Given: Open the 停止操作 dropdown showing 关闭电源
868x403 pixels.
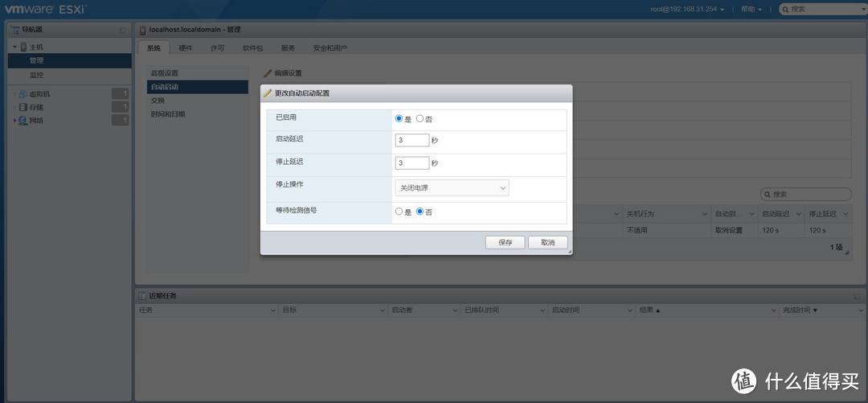Looking at the screenshot, I should tap(452, 188).
